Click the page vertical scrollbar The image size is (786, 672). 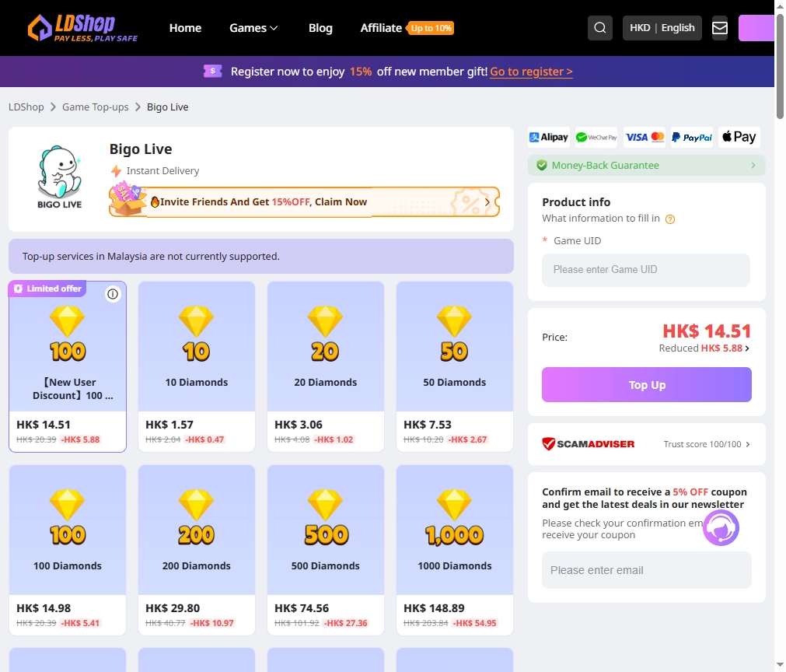coord(780,65)
